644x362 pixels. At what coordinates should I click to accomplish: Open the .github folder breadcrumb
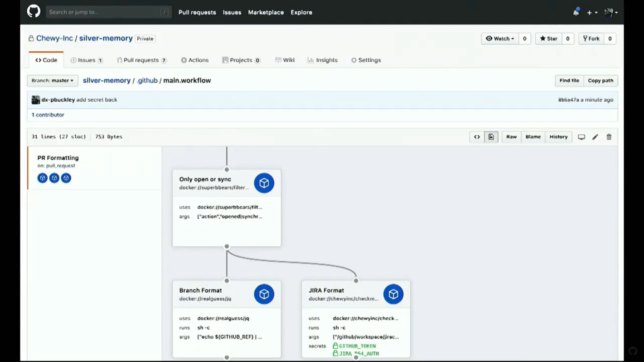pyautogui.click(x=147, y=80)
